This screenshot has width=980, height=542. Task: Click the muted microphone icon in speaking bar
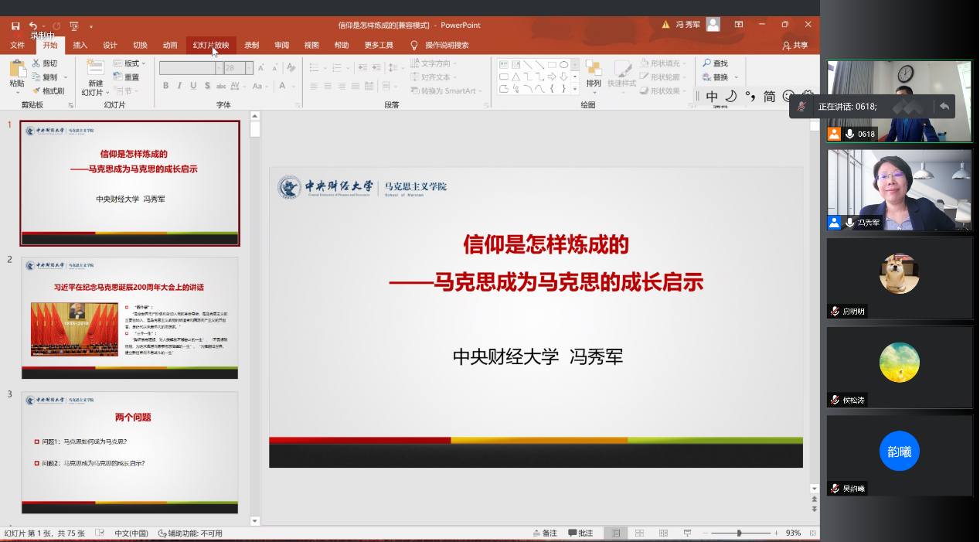pos(803,107)
